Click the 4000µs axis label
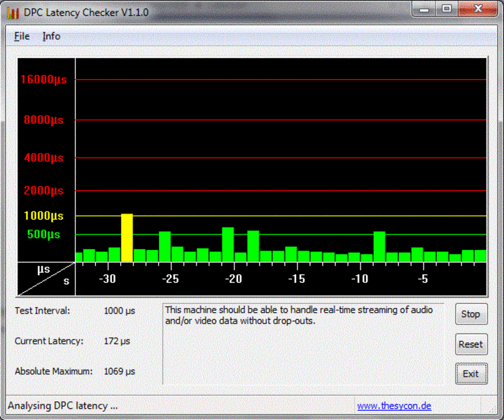This screenshot has width=504, height=420. [x=43, y=157]
